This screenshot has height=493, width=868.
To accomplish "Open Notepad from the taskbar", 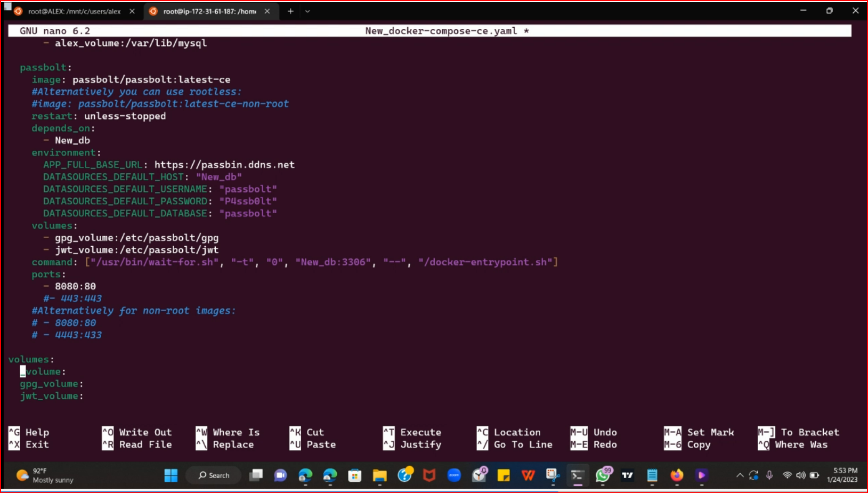I will pos(652,475).
